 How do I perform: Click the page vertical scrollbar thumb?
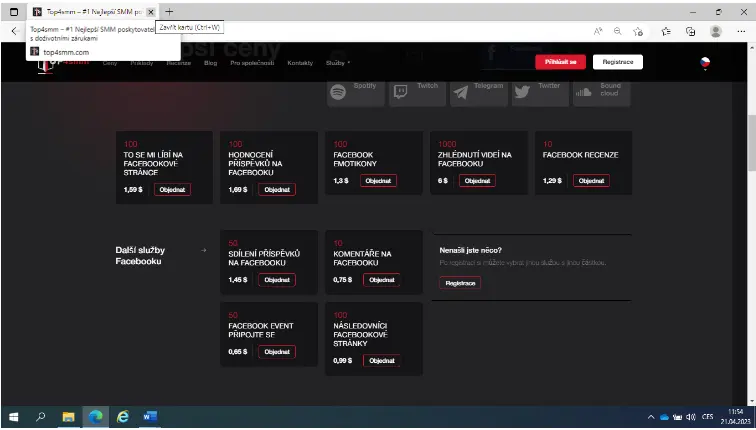(751, 143)
